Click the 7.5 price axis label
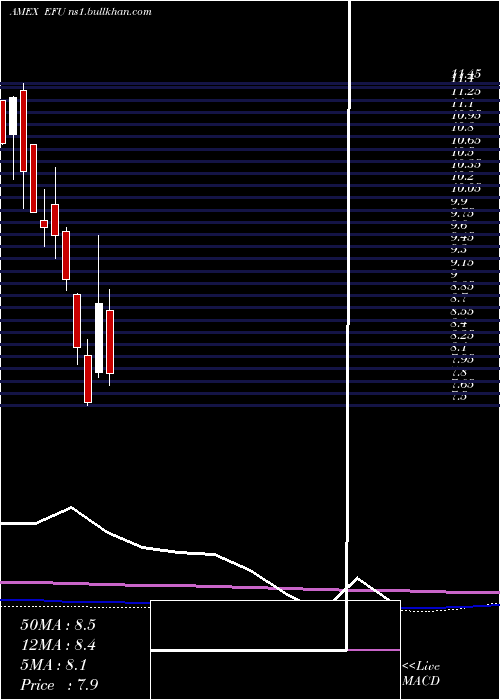500x700 pixels. point(459,396)
